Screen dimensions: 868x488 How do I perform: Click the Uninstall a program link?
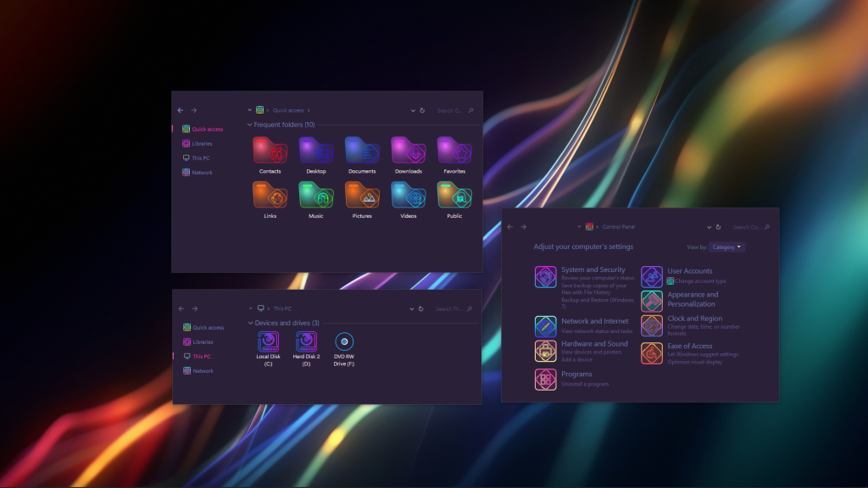point(586,383)
